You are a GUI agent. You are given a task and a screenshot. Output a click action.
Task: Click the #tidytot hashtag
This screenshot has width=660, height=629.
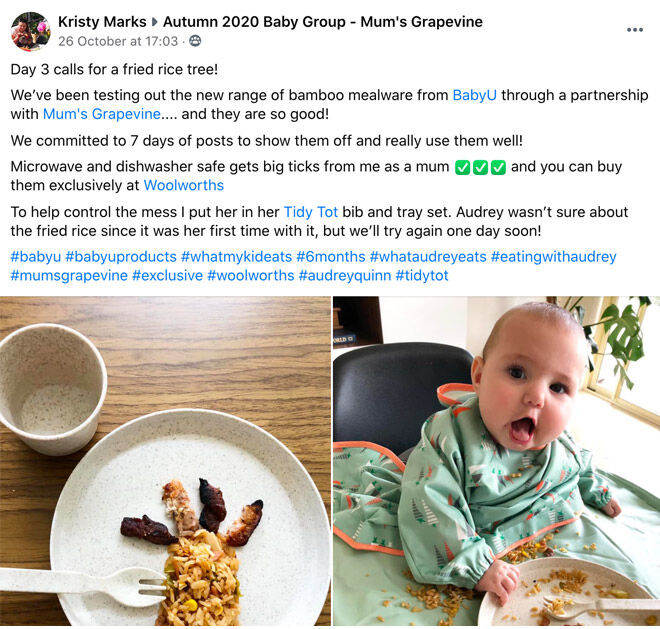click(422, 275)
